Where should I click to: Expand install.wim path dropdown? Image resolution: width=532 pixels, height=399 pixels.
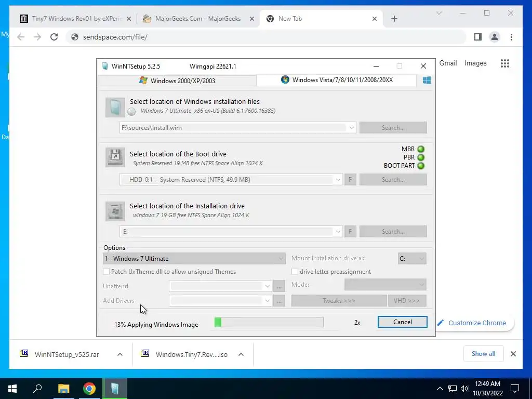point(352,128)
